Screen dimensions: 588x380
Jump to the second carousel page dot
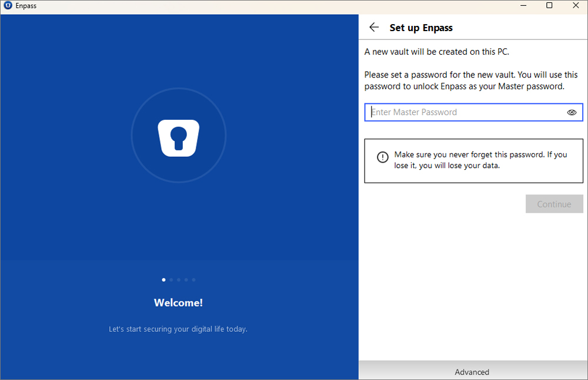171,280
